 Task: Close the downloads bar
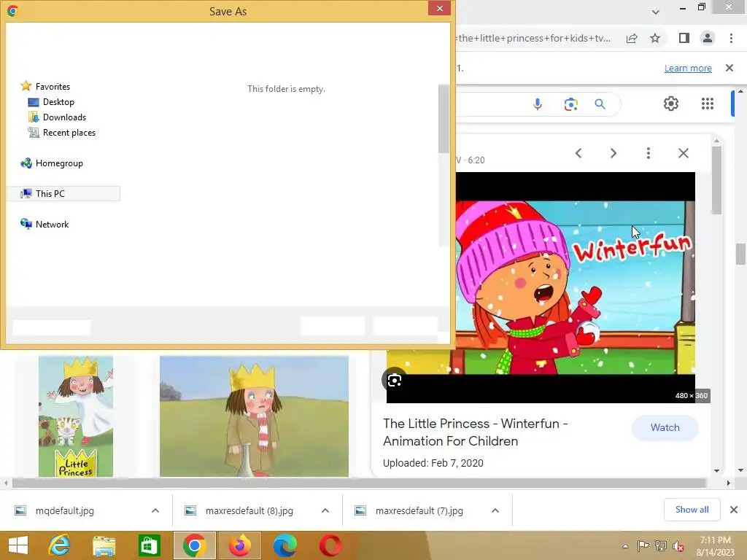[734, 510]
